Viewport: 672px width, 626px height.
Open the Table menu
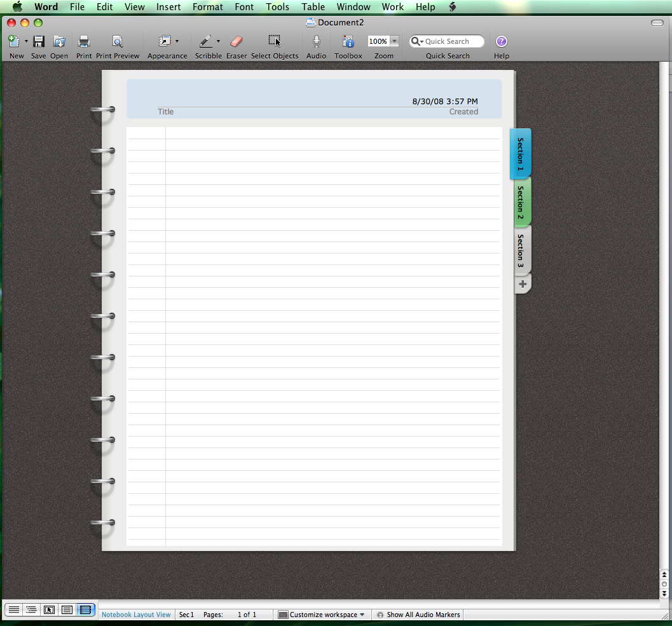point(313,7)
